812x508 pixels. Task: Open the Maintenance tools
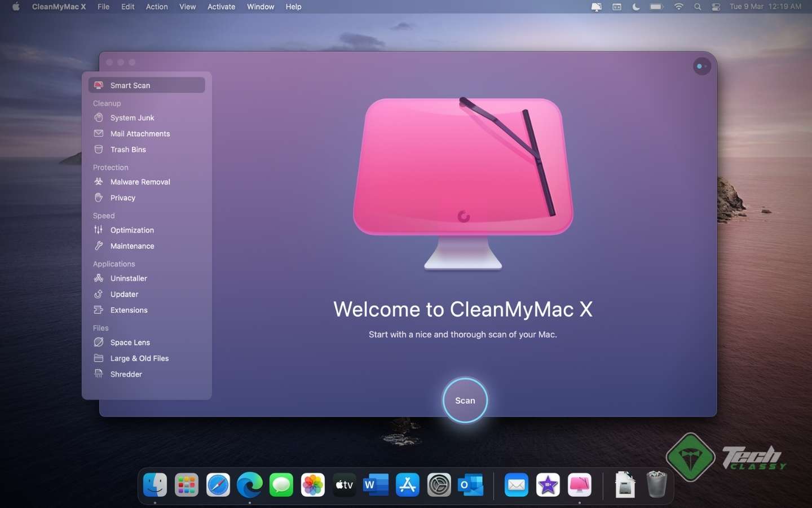pyautogui.click(x=132, y=246)
